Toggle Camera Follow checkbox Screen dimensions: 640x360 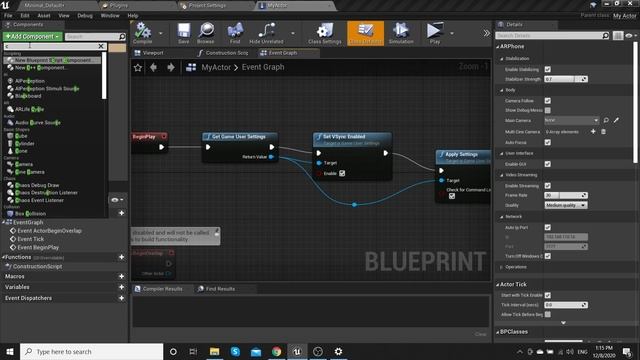tap(548, 100)
